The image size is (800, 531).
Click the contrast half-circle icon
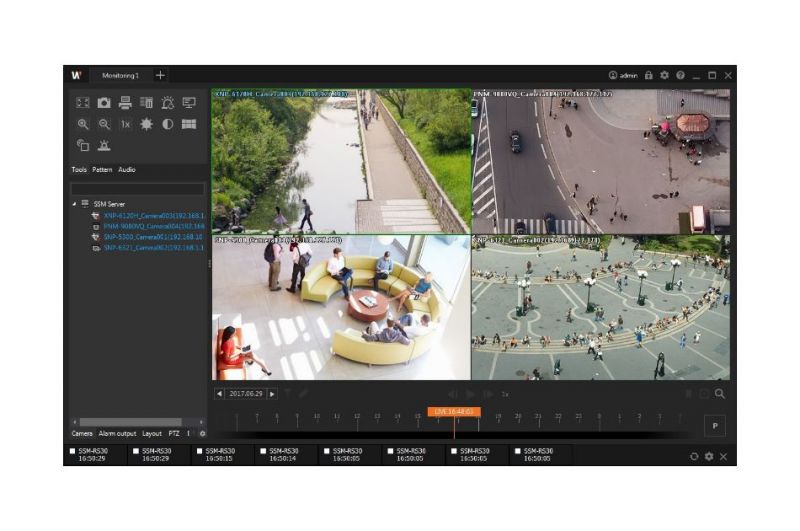click(167, 124)
